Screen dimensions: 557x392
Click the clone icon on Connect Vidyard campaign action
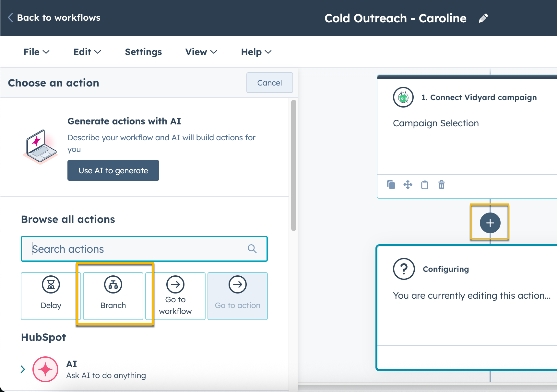point(391,185)
